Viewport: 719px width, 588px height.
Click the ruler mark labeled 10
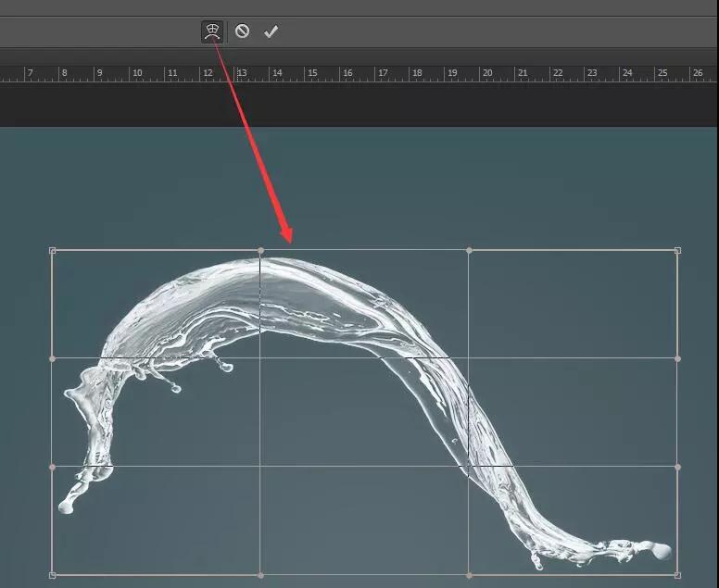(137, 72)
